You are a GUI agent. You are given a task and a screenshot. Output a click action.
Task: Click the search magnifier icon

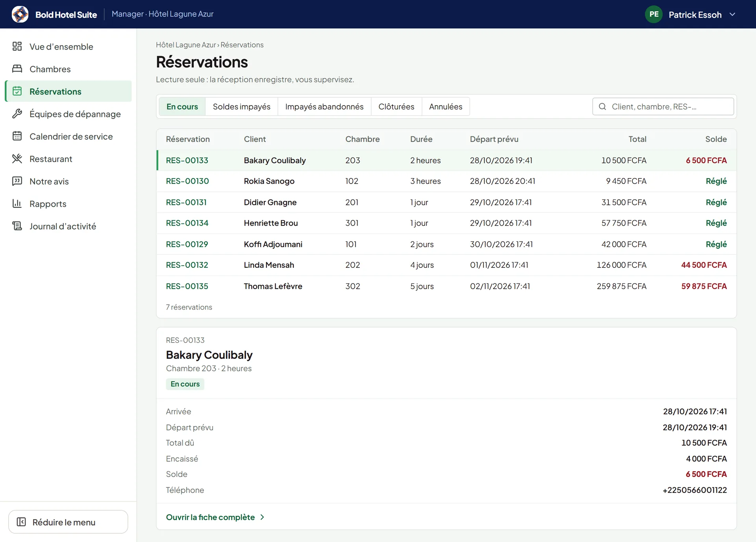pos(602,106)
